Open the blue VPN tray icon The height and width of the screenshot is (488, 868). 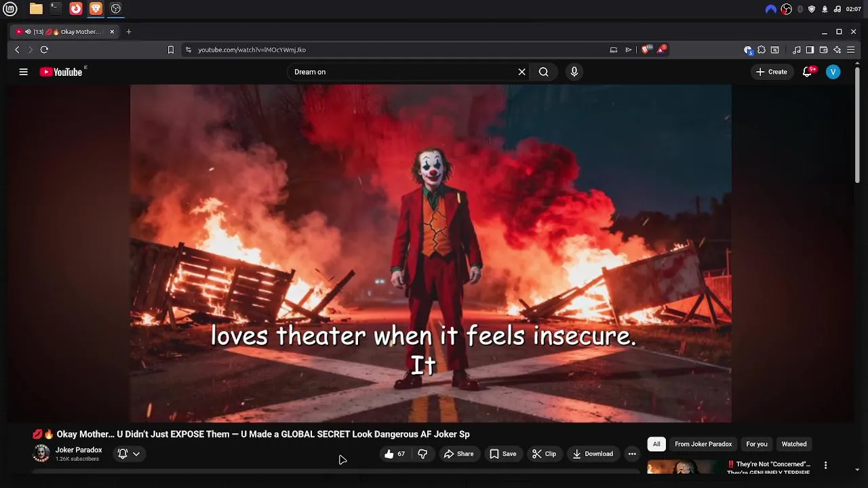[770, 9]
